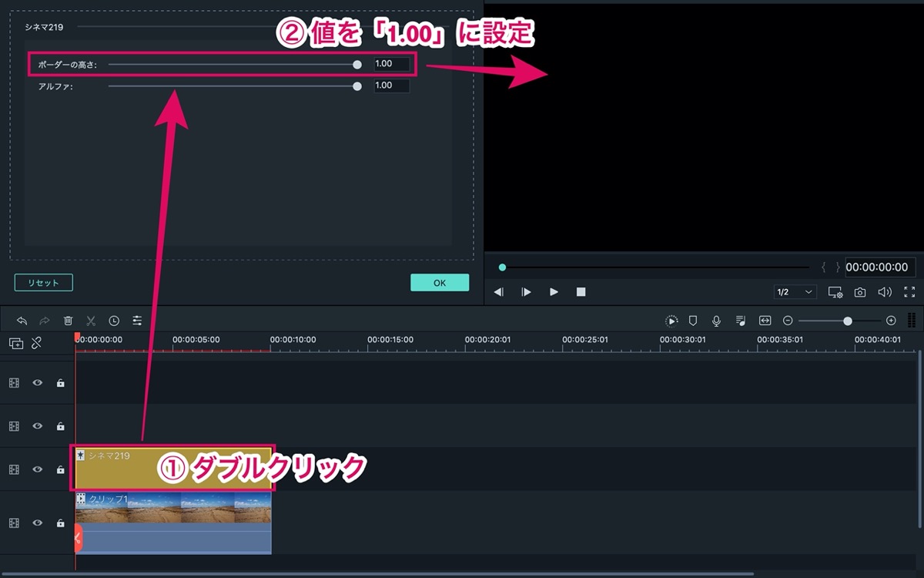
Task: Toggle the eye icon on the topmost track
Action: pos(37,382)
